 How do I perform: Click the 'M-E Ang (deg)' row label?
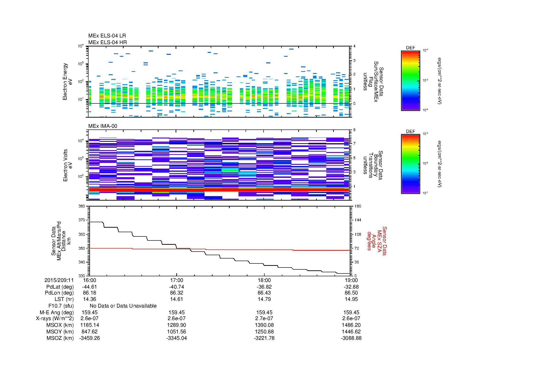click(x=57, y=313)
